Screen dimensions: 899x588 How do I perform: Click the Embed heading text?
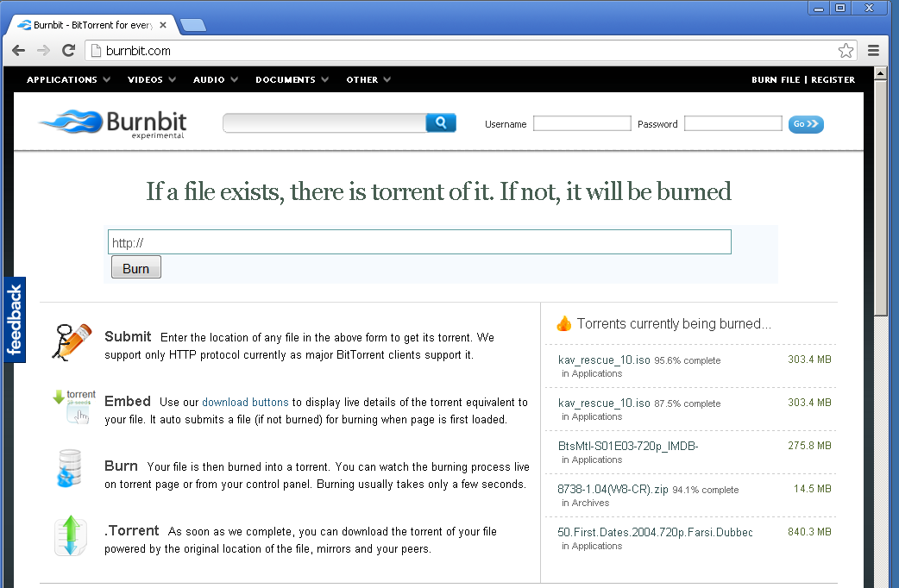(128, 401)
